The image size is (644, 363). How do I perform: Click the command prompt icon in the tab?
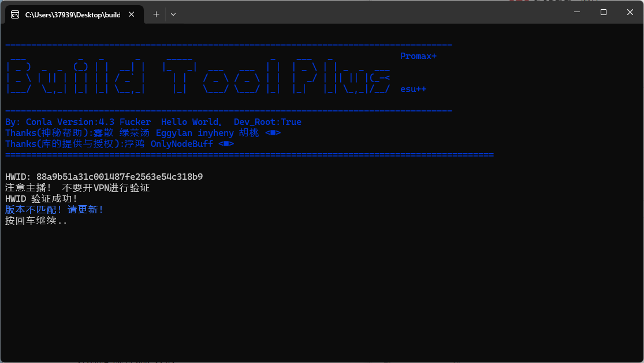[x=15, y=14]
